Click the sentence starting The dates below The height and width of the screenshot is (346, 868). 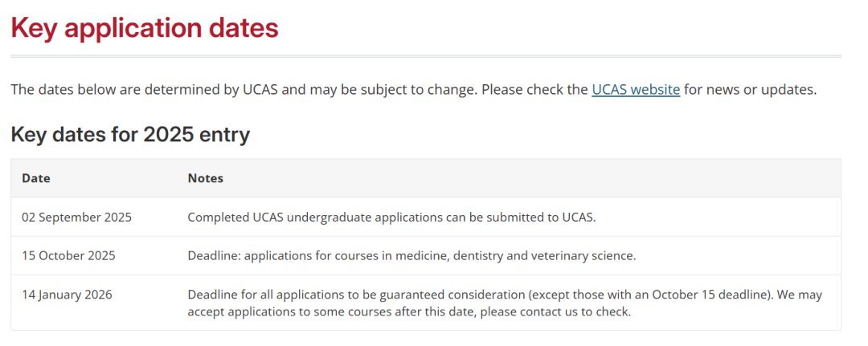coord(414,90)
